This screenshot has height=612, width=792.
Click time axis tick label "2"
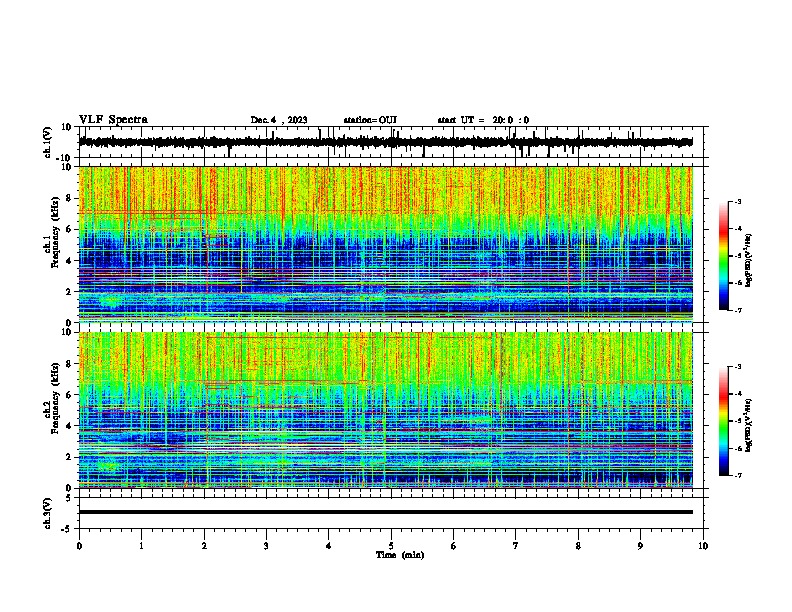204,546
